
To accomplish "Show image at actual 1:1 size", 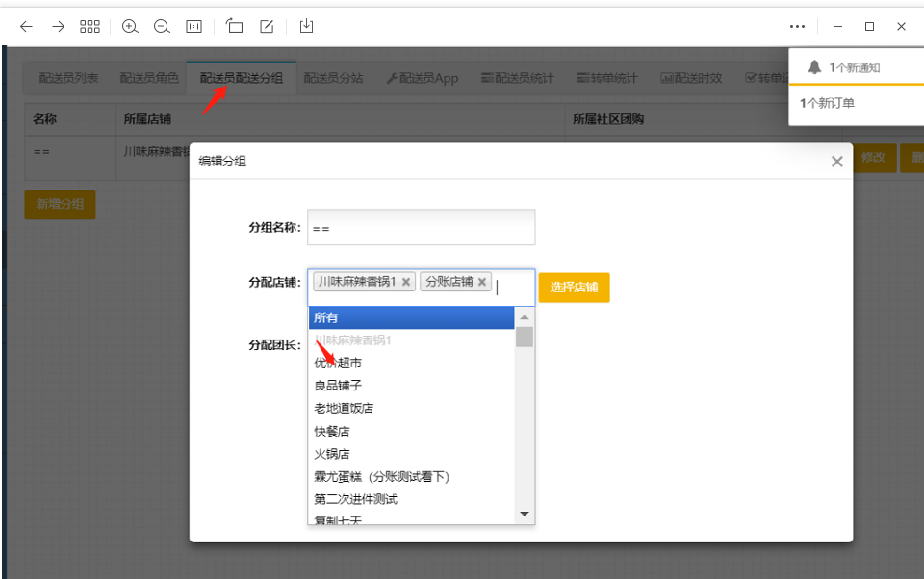I will (193, 27).
